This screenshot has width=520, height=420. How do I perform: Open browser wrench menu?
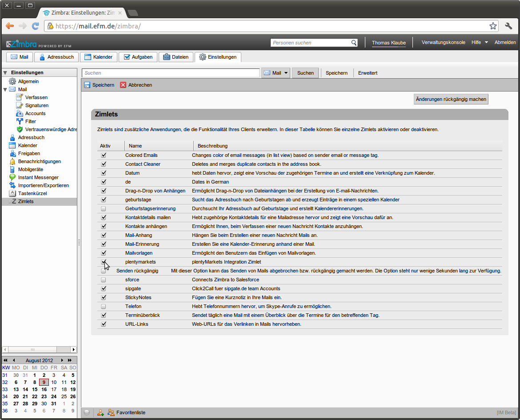(508, 26)
